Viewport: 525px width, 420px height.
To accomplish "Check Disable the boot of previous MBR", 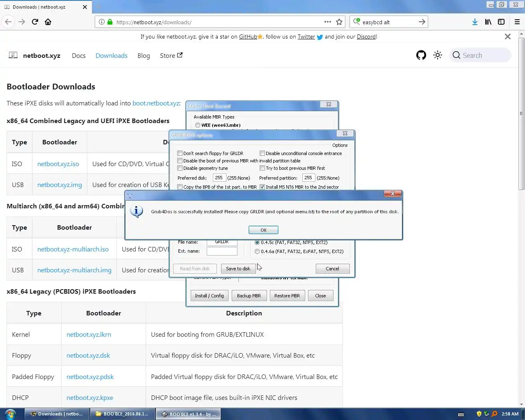I will point(180,161).
